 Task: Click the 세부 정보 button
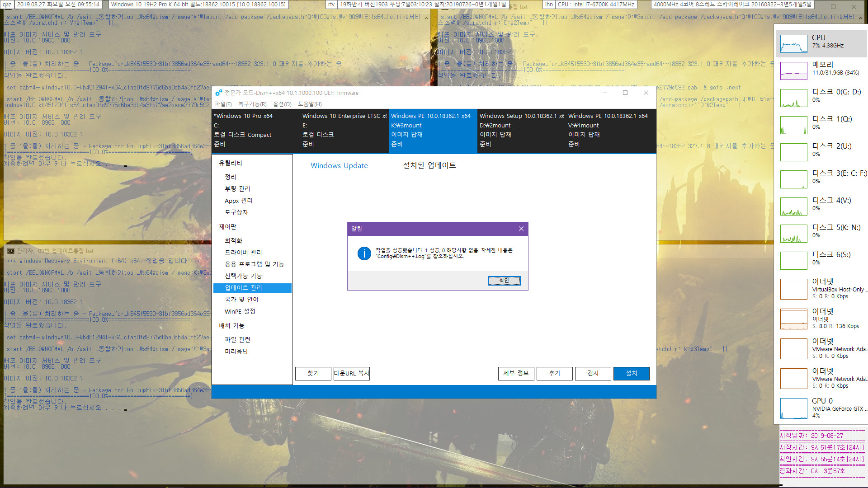(516, 373)
